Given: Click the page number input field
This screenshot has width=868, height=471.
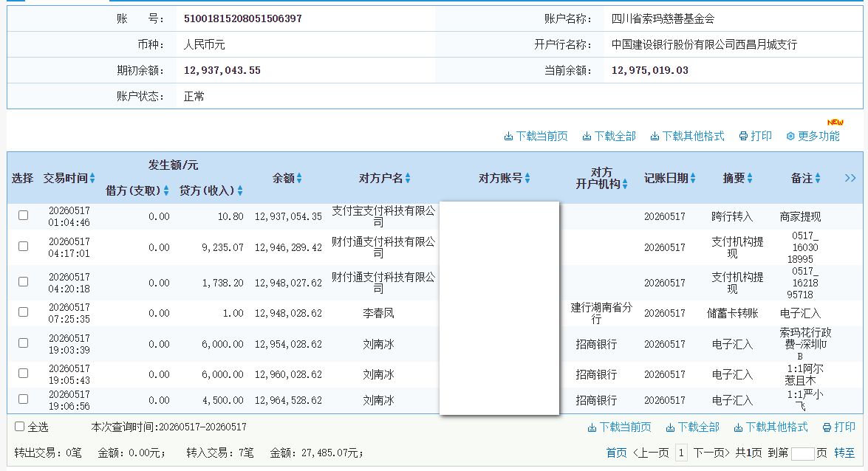Looking at the screenshot, I should (x=803, y=453).
